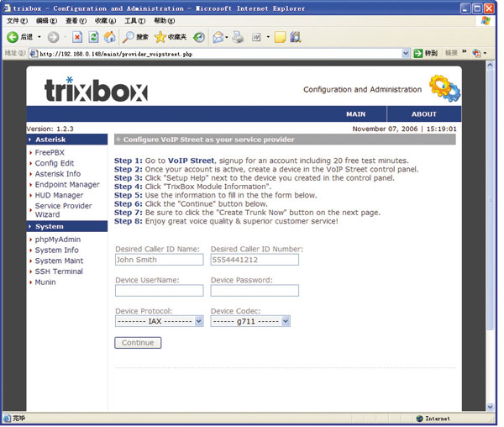Open the Device Codec g711 dropdown
Viewport: 504px width, 427px height.
(x=286, y=321)
